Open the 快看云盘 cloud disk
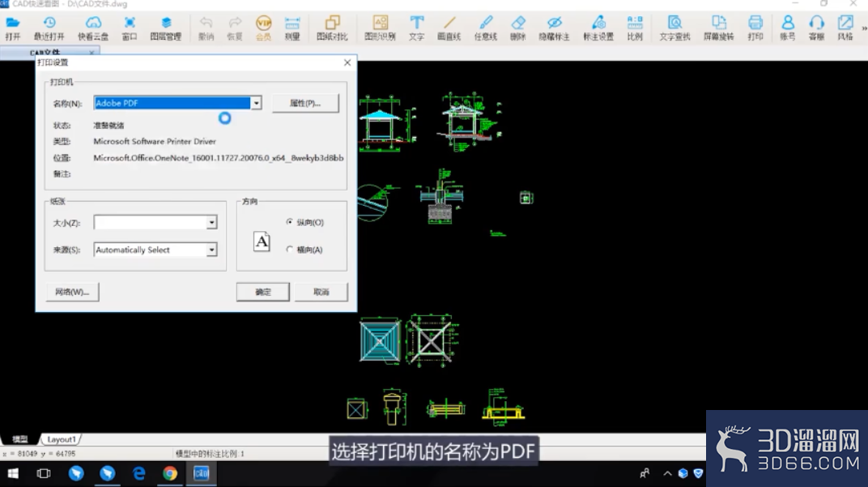This screenshot has height=487, width=868. pos(93,28)
